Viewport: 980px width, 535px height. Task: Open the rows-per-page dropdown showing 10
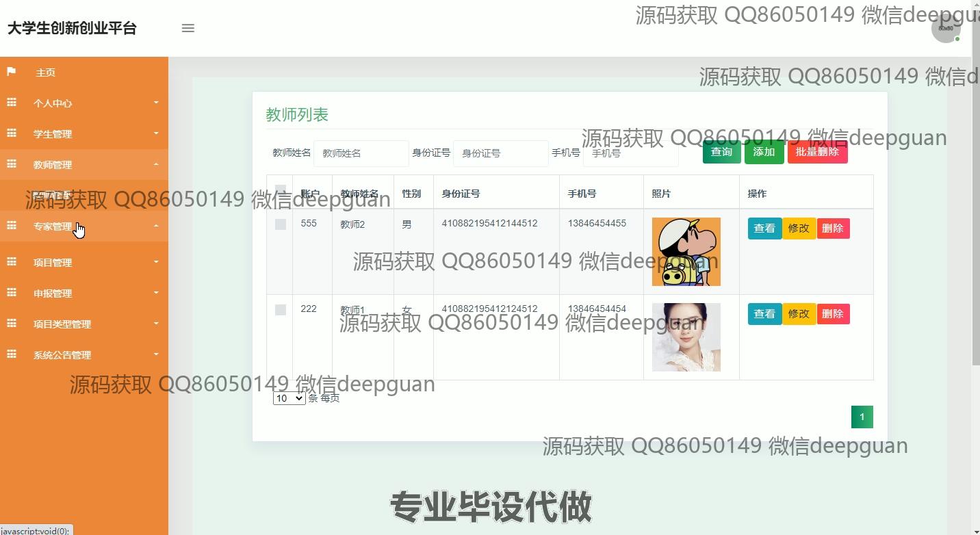(289, 398)
